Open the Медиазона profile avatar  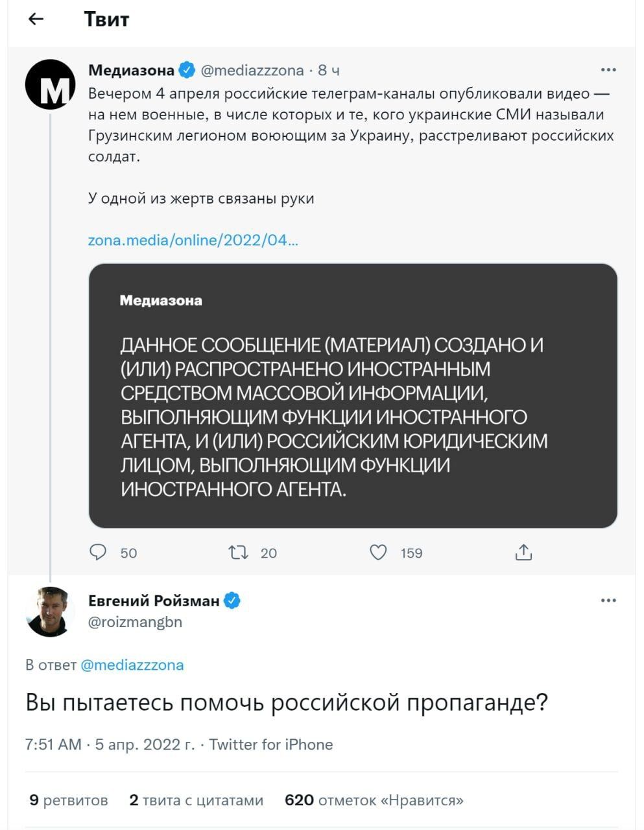[x=50, y=84]
